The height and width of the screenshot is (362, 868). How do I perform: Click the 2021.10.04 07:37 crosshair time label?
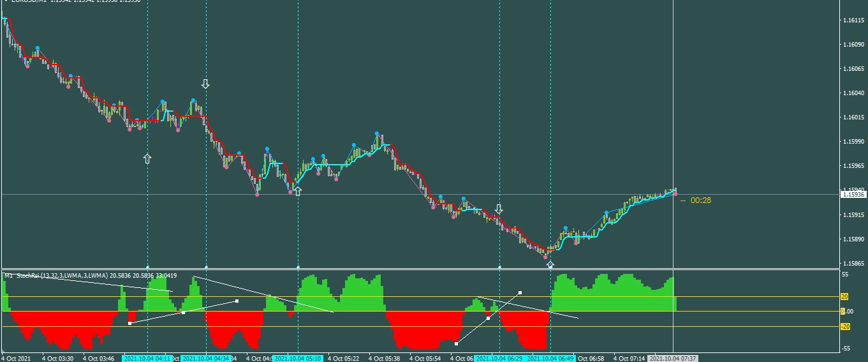(x=673, y=359)
